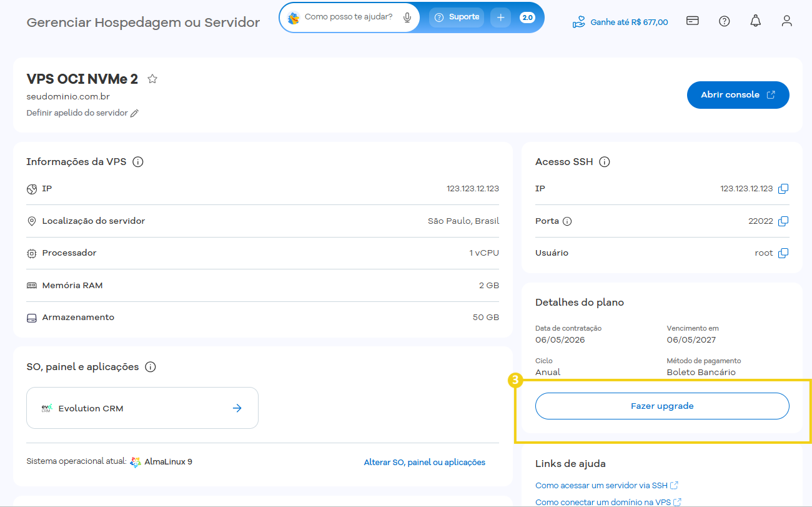Viewport: 812px width, 507px height.
Task: Open the user account profile icon
Action: coord(787,21)
